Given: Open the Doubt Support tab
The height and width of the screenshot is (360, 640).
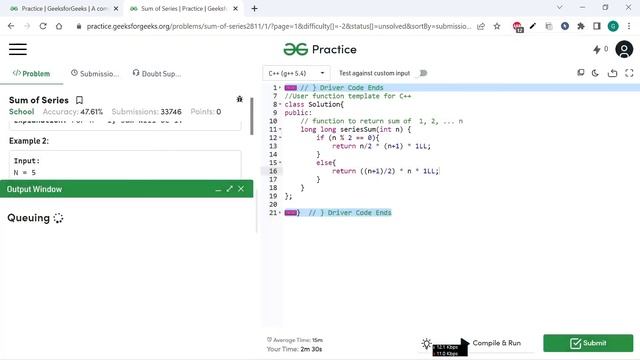Looking at the screenshot, I should click(157, 73).
